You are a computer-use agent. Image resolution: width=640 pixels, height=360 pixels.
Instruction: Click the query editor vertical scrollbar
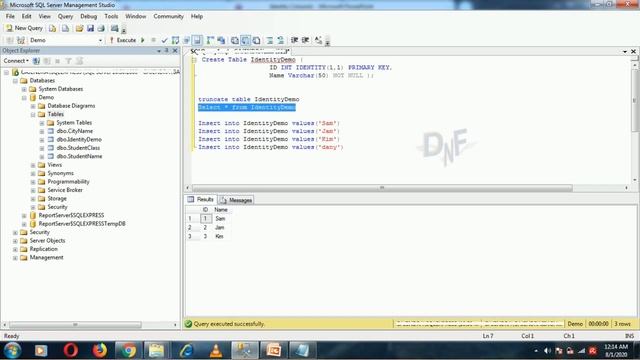[x=635, y=101]
